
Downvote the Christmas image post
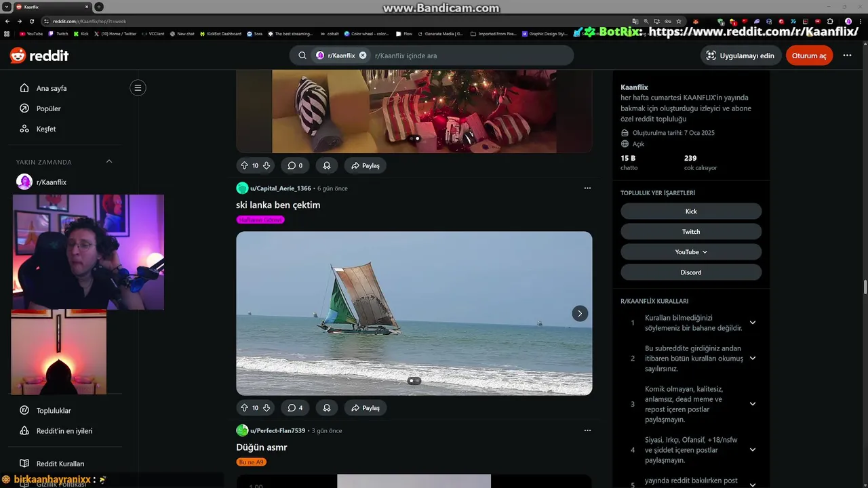pos(267,165)
